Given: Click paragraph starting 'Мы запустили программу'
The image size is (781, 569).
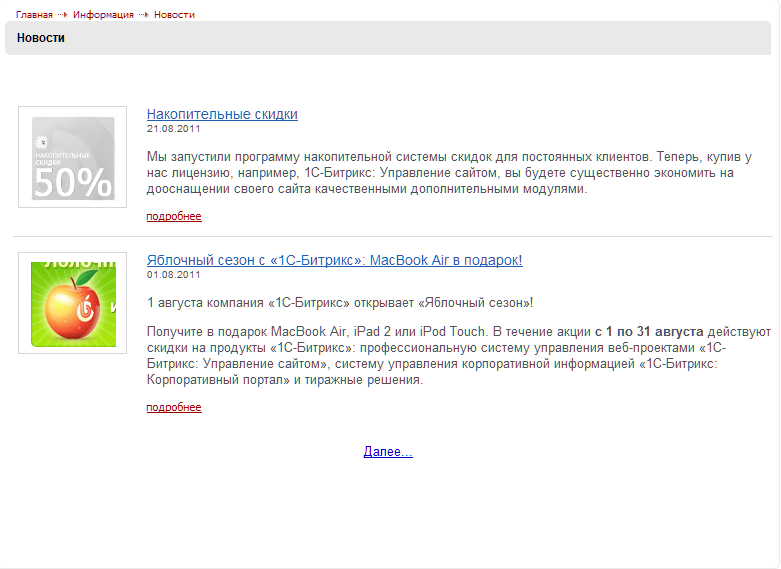Looking at the screenshot, I should pos(449,173).
